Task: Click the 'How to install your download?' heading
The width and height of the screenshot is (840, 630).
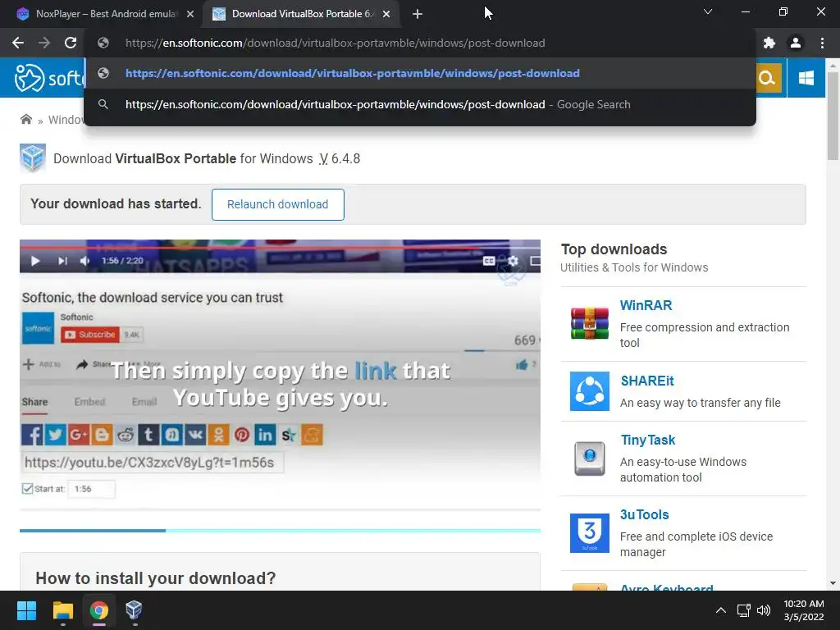Action: pos(155,578)
